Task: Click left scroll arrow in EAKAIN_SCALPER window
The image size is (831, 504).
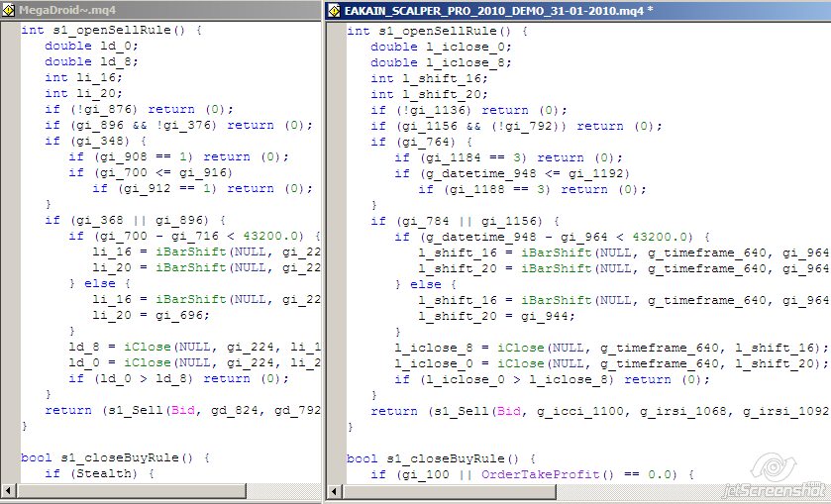Action: point(334,492)
